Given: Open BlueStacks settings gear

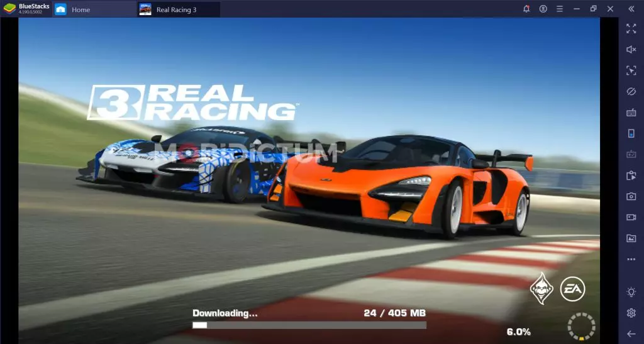Looking at the screenshot, I should click(631, 313).
